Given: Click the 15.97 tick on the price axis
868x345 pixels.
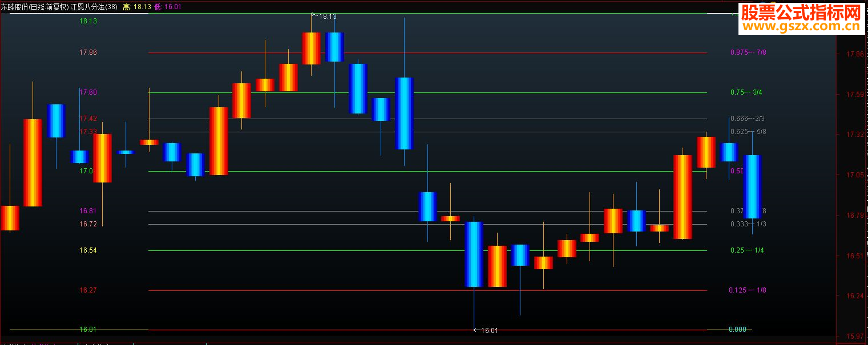Looking at the screenshot, I should point(855,336).
